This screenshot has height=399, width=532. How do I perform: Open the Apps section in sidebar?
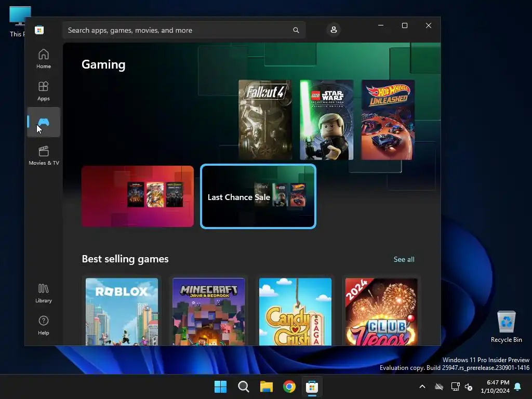tap(44, 91)
